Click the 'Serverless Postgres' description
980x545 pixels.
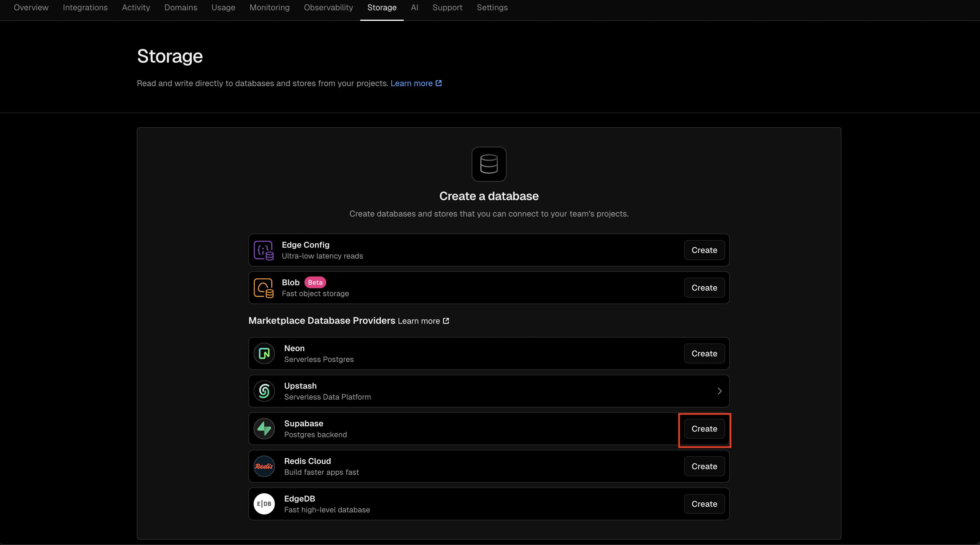319,360
